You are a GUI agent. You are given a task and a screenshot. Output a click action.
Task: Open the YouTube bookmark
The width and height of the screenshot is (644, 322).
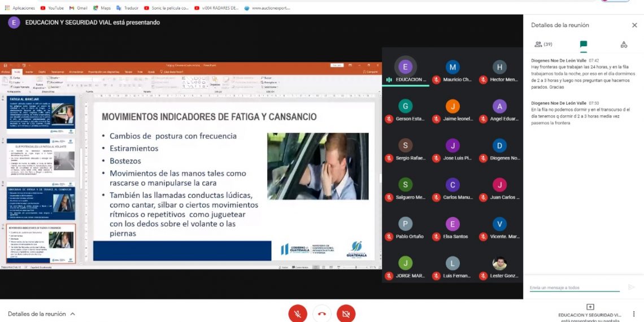coord(51,8)
